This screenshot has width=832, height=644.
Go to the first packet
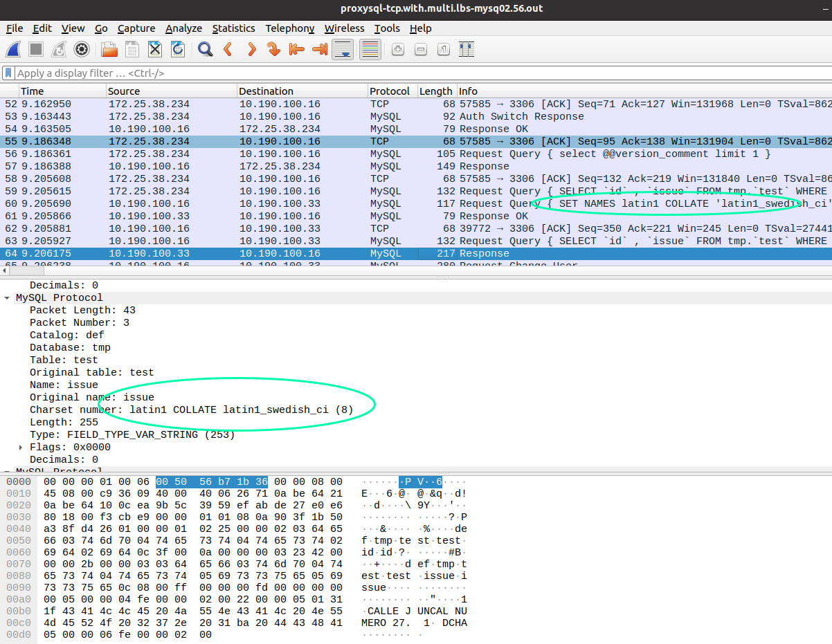[x=296, y=49]
